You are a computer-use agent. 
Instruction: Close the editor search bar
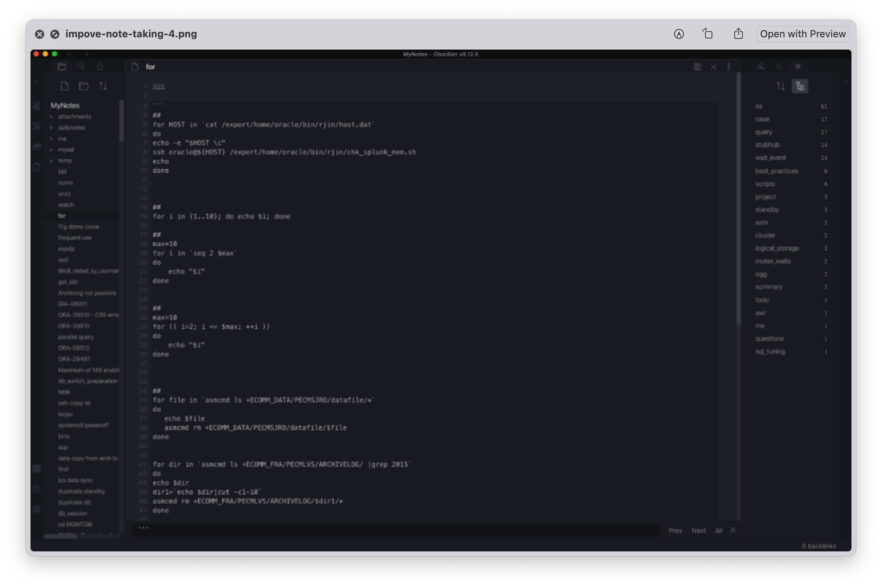(x=733, y=530)
